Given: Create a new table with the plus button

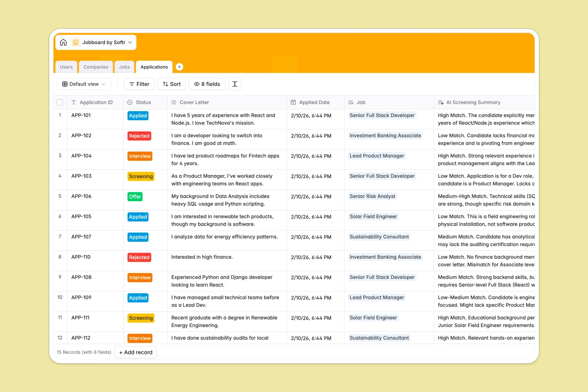Looking at the screenshot, I should coord(179,67).
